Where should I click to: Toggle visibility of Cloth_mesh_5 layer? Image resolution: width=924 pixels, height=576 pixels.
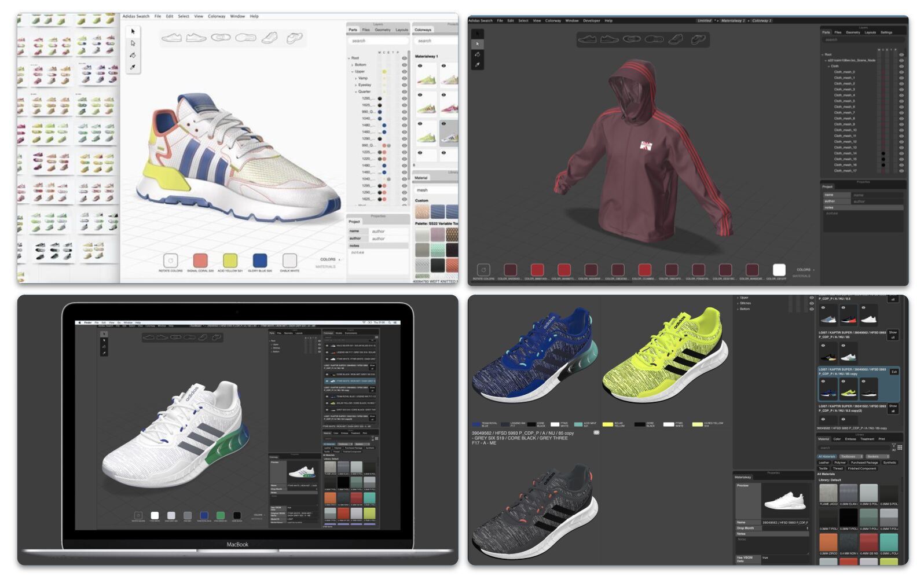901,101
